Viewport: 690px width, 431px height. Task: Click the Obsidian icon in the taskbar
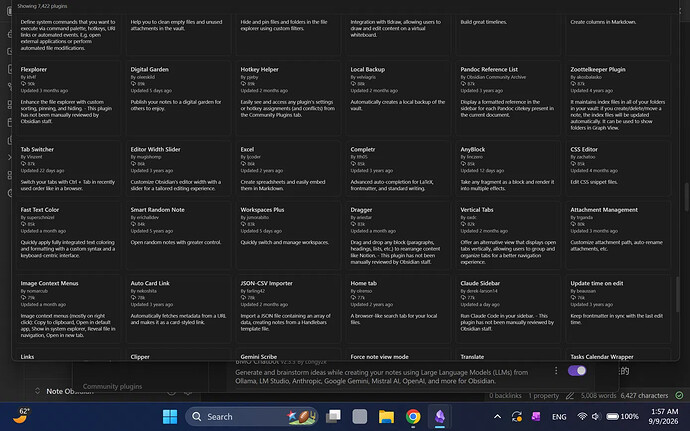[440, 416]
